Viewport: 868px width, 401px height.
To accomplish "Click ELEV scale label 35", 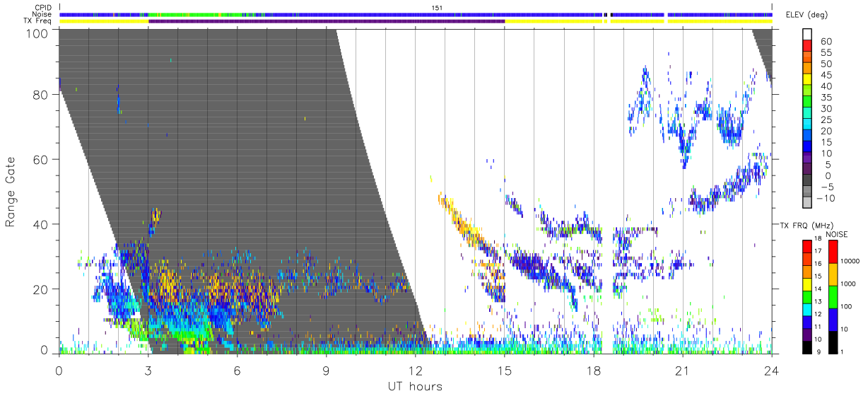I will pyautogui.click(x=825, y=98).
